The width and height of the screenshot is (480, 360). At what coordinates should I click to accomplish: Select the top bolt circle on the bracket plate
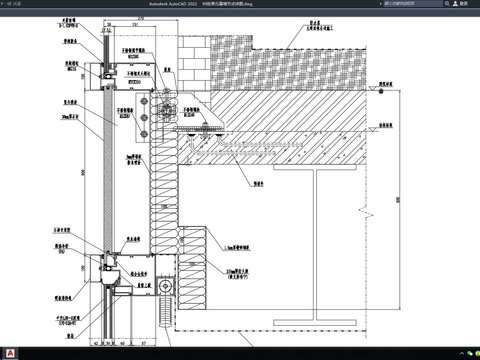pos(144,101)
